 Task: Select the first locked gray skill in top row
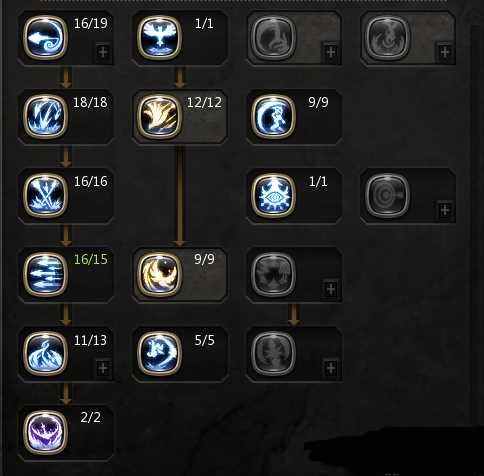coord(273,38)
